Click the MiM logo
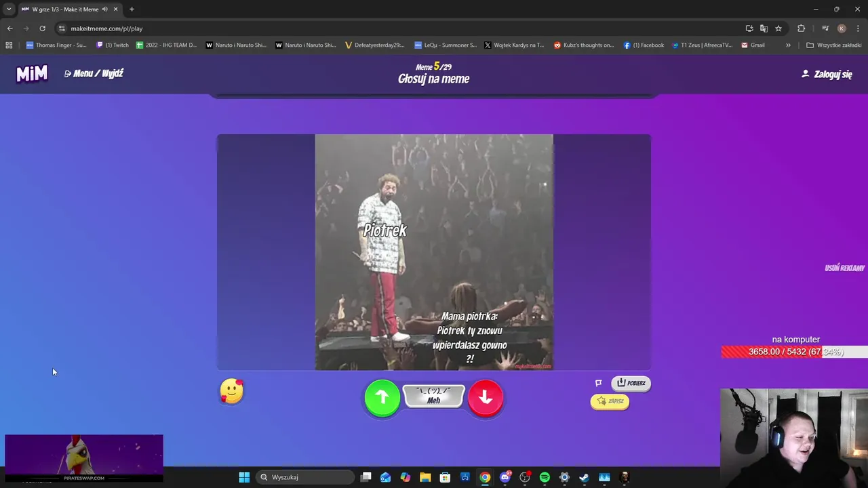868x488 pixels. [x=32, y=73]
